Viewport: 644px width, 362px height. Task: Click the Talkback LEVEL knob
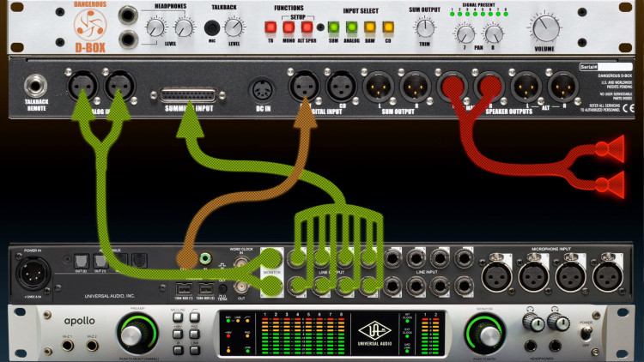tap(234, 27)
